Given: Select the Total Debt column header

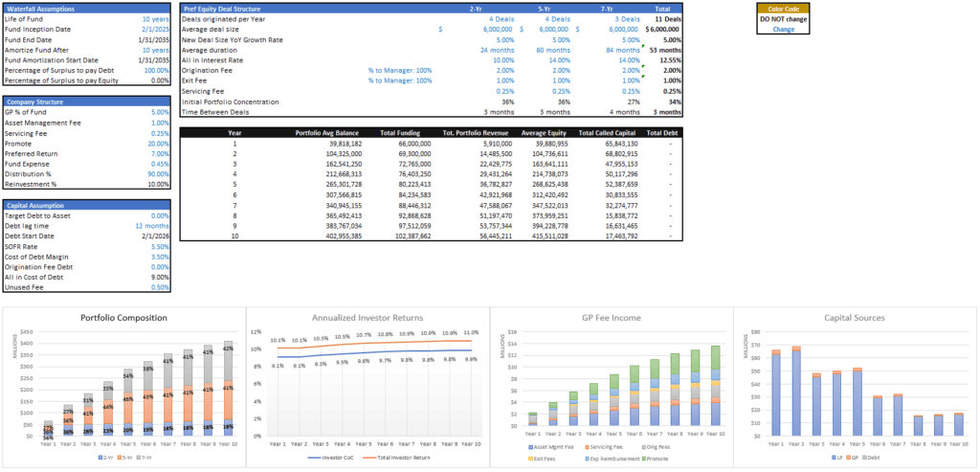Looking at the screenshot, I should click(x=663, y=132).
